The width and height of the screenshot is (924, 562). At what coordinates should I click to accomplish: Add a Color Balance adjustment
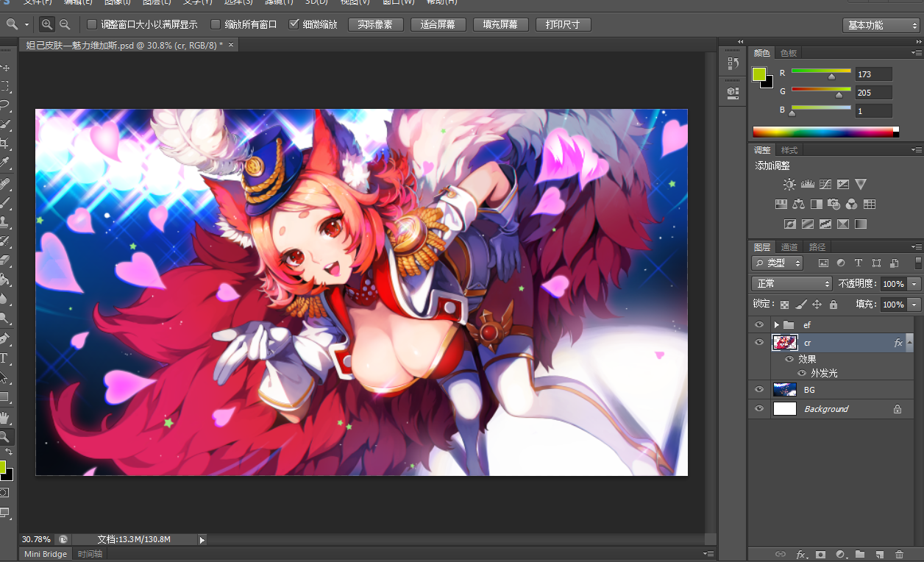(x=798, y=204)
